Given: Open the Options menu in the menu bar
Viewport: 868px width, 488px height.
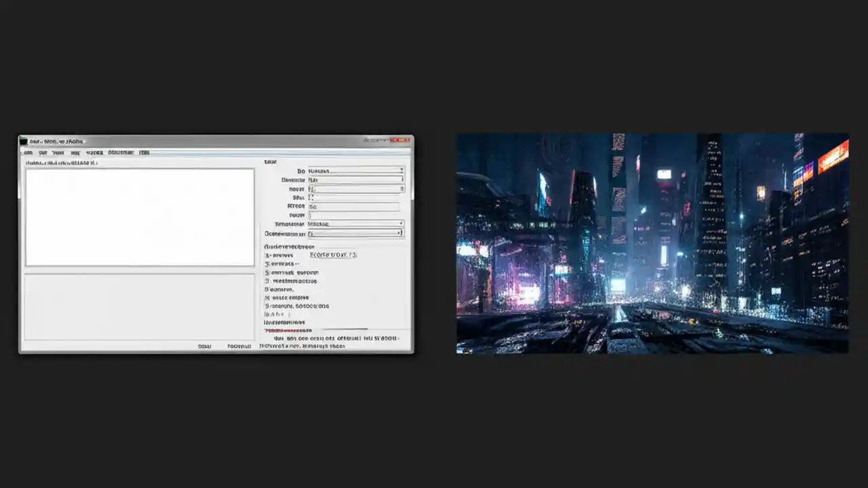Looking at the screenshot, I should (x=120, y=152).
